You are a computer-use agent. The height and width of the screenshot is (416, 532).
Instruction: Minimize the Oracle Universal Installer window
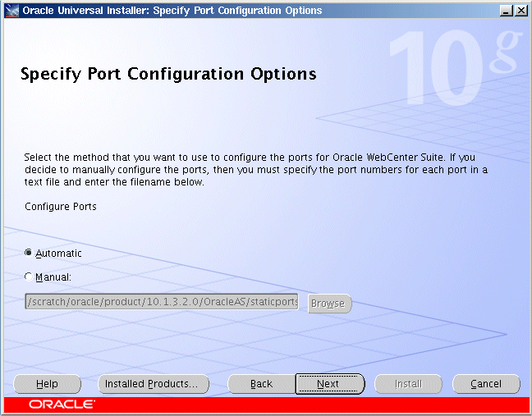506,11
